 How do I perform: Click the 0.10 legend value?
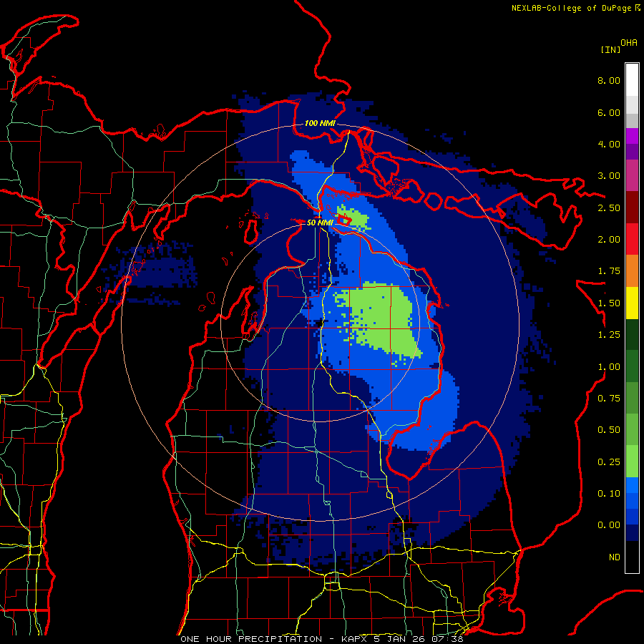pyautogui.click(x=609, y=494)
